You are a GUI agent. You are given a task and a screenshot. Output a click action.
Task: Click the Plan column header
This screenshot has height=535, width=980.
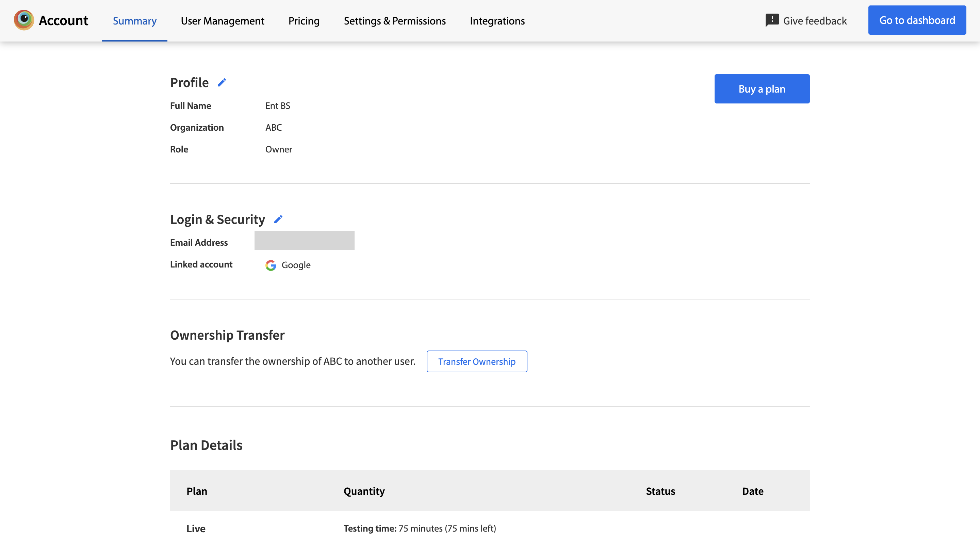pos(197,491)
